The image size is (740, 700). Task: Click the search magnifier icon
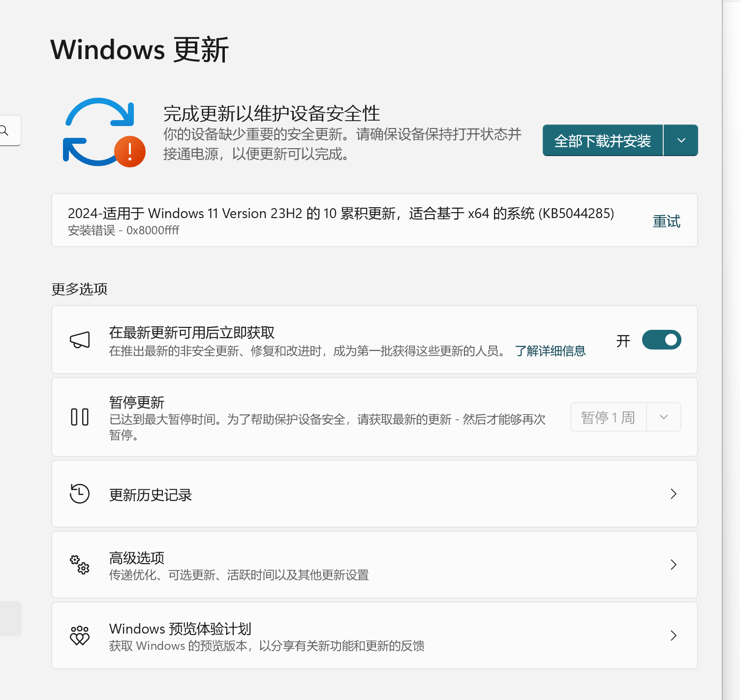4,130
